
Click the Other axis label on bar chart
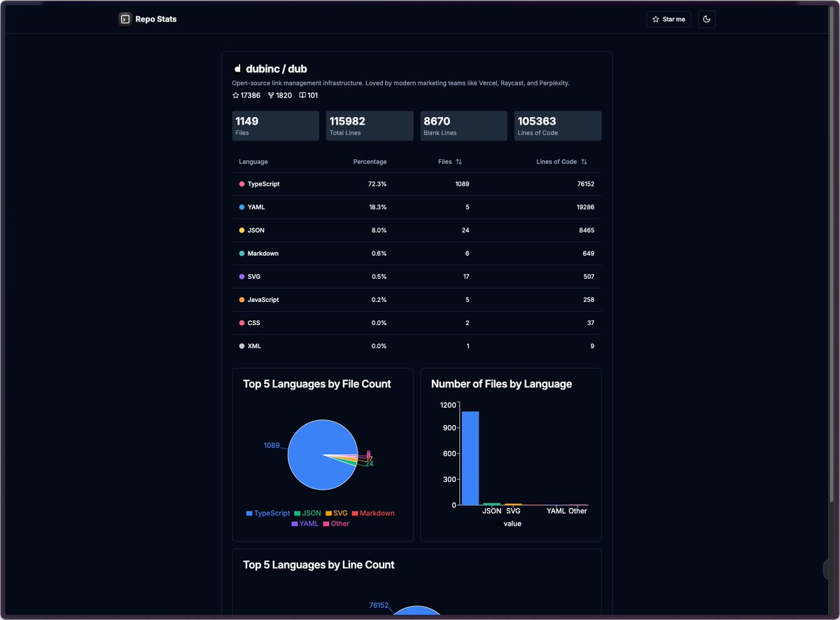(x=577, y=511)
